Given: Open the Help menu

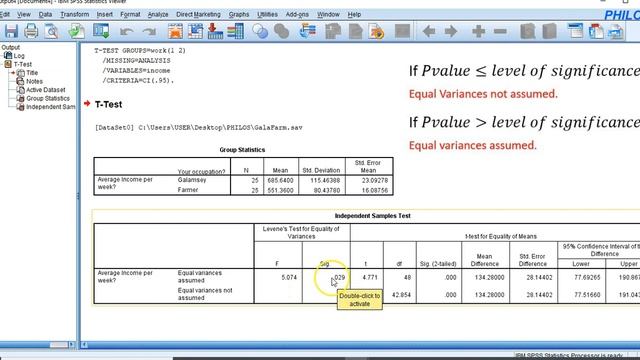Looking at the screenshot, I should (354, 14).
